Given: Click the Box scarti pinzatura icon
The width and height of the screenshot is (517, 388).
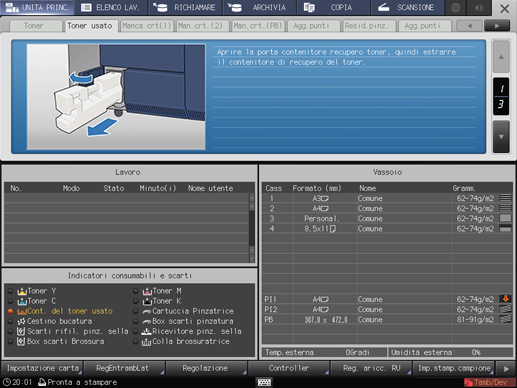Looking at the screenshot, I should [x=147, y=322].
